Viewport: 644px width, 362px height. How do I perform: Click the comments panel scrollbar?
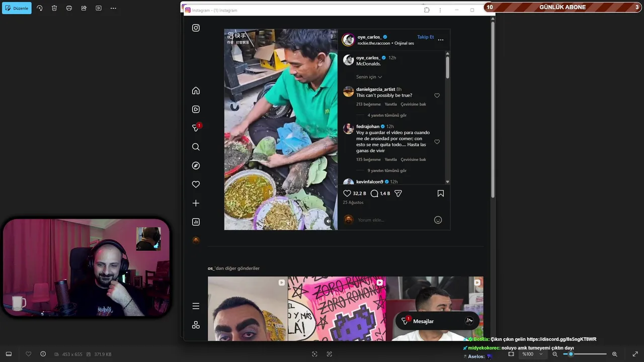[447, 67]
